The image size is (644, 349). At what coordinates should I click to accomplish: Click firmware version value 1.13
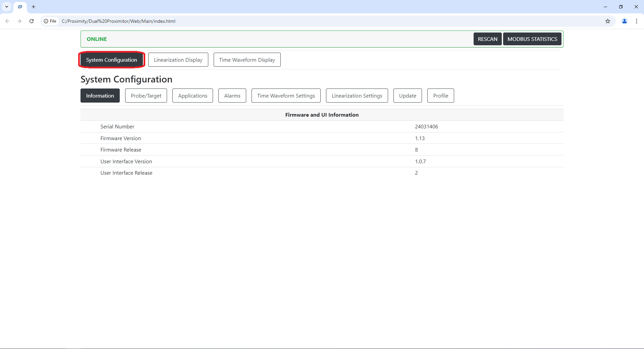(x=420, y=138)
